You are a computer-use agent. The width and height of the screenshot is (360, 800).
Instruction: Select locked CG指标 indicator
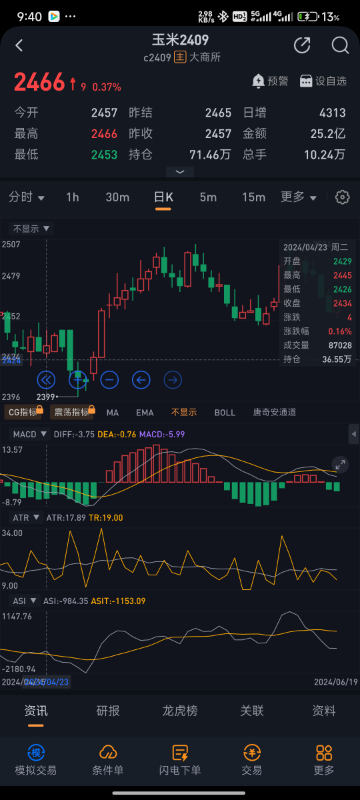(23, 412)
